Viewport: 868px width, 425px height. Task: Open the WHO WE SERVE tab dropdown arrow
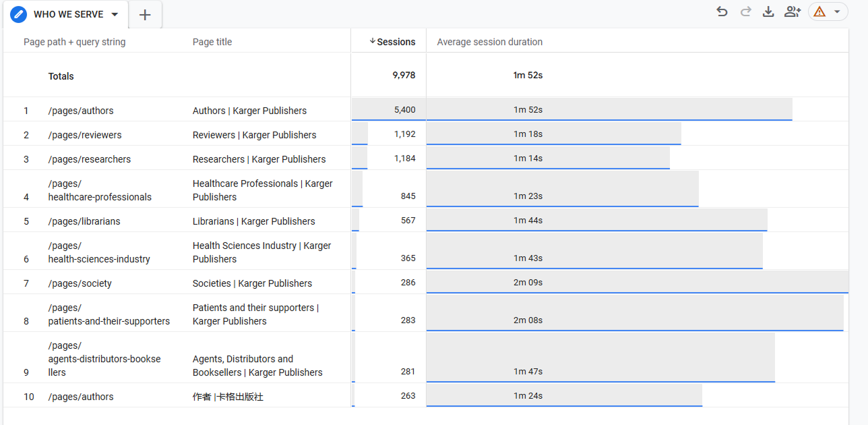pos(115,14)
